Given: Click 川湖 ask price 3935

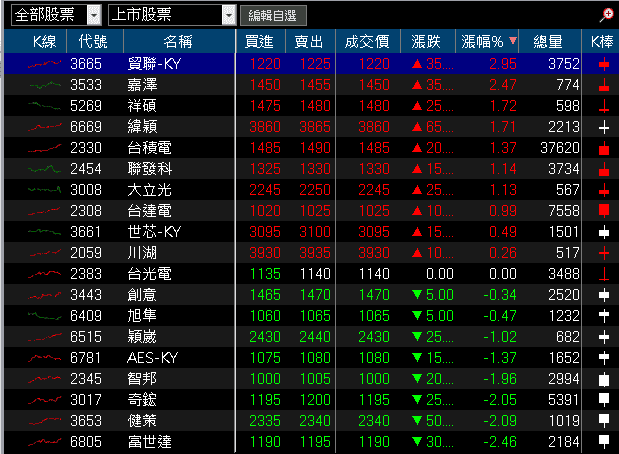Looking at the screenshot, I should point(315,253).
